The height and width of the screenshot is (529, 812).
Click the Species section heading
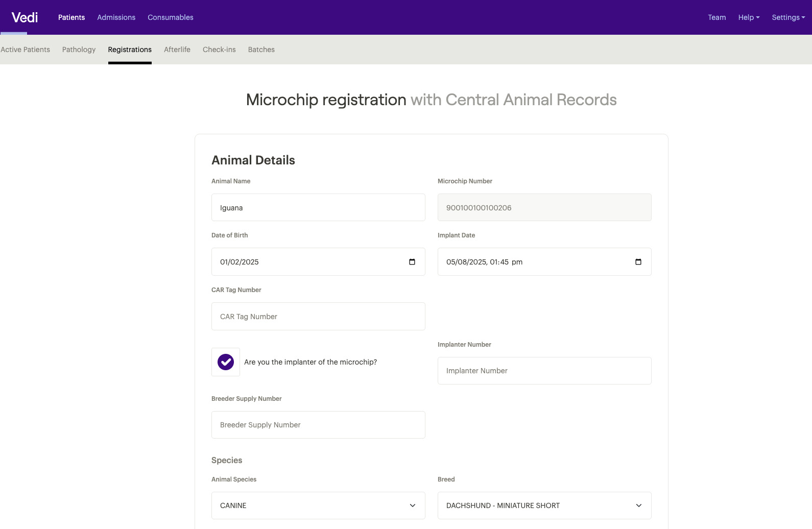pyautogui.click(x=227, y=460)
